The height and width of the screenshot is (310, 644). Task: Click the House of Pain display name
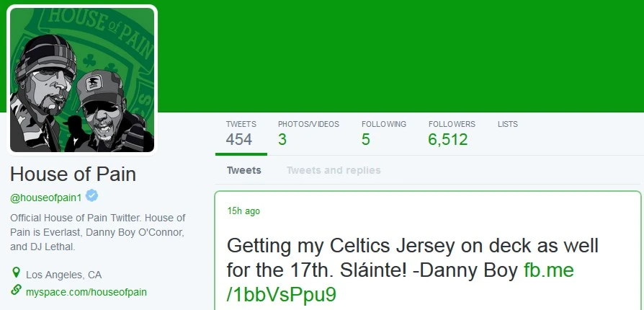click(x=73, y=174)
